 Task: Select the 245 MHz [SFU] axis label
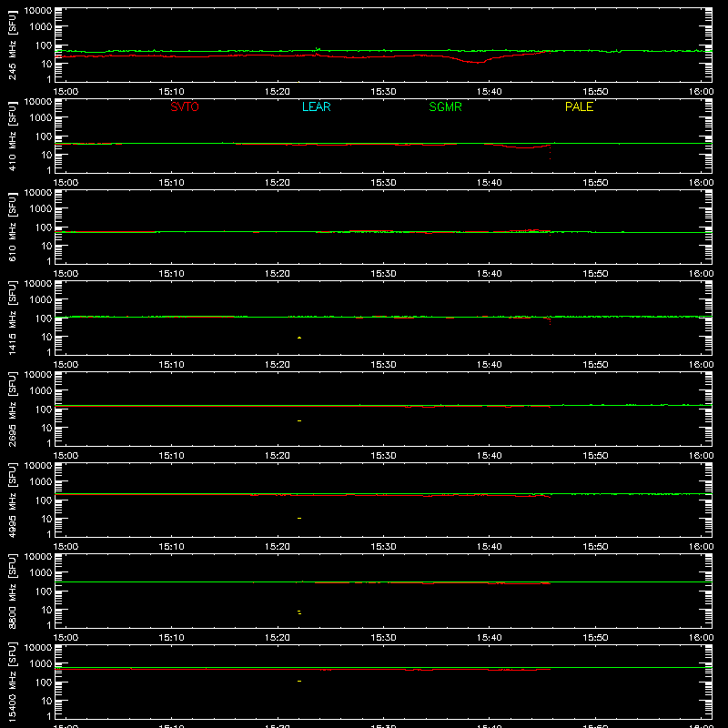12,45
